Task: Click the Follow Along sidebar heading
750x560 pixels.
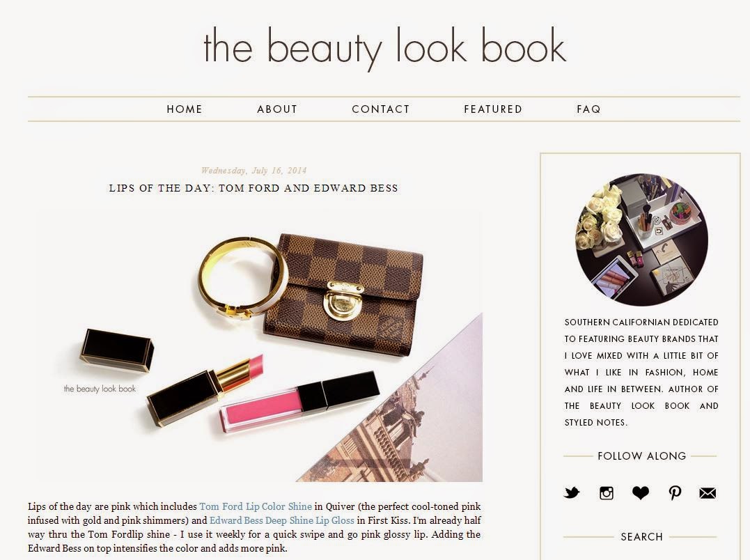Action: [641, 456]
